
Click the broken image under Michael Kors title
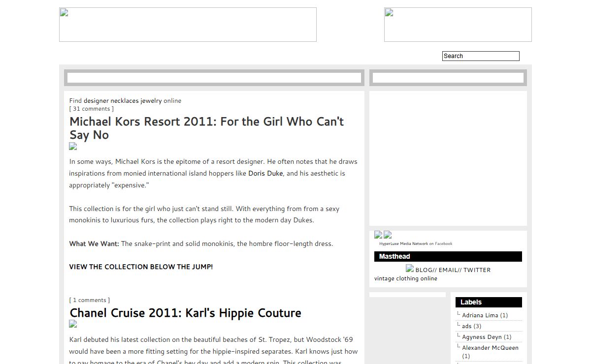coord(73,146)
